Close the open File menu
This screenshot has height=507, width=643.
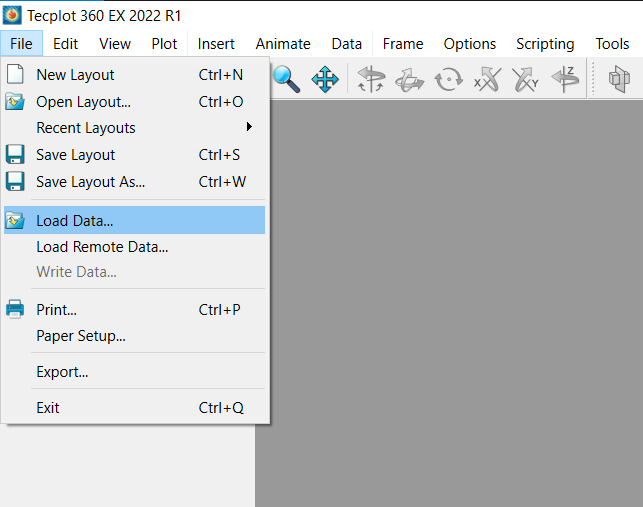coord(21,43)
